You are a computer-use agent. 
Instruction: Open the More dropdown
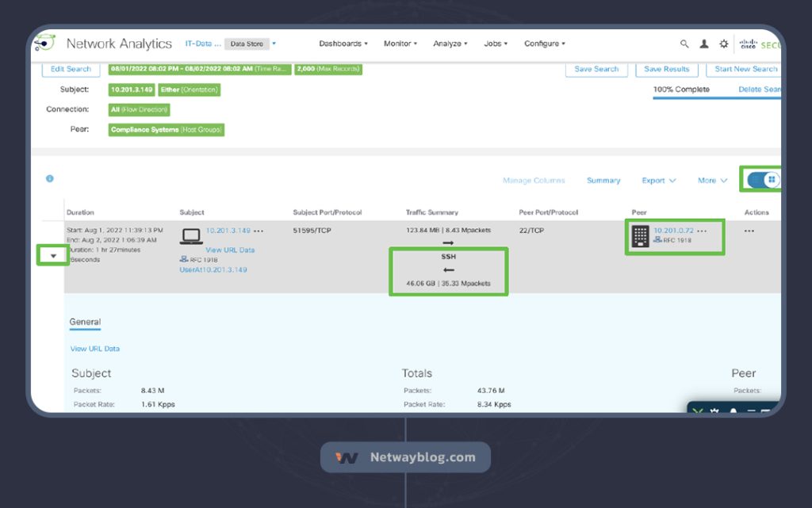pos(712,181)
